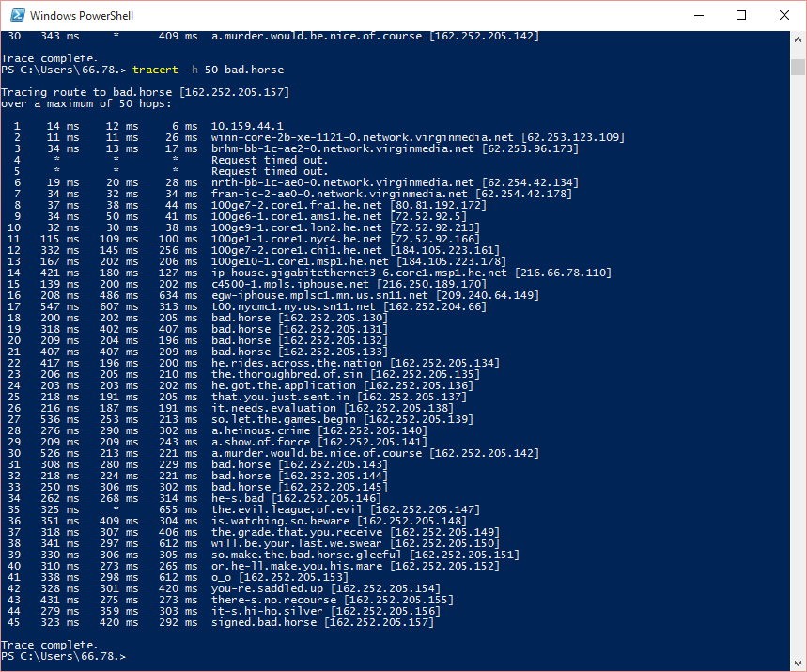
Task: Click the scrollbar down arrow
Action: 798,664
